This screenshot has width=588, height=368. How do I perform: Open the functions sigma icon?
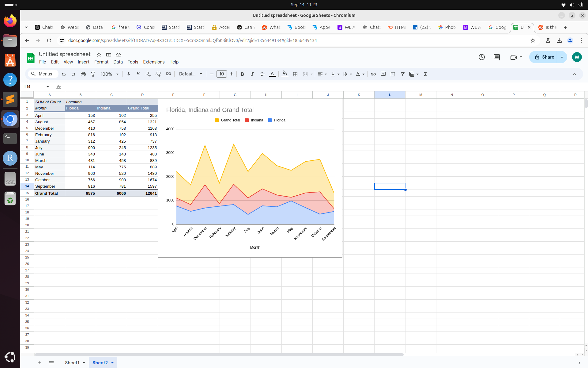[425, 74]
